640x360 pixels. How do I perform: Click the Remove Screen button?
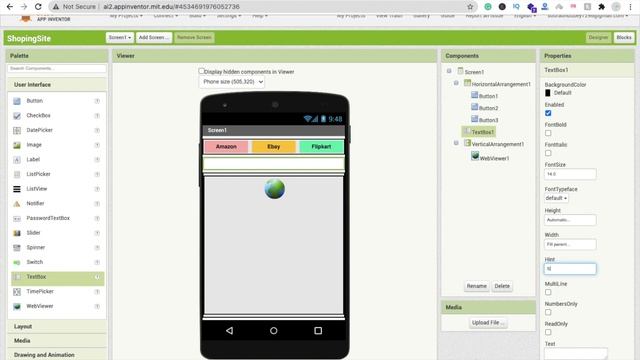point(194,38)
